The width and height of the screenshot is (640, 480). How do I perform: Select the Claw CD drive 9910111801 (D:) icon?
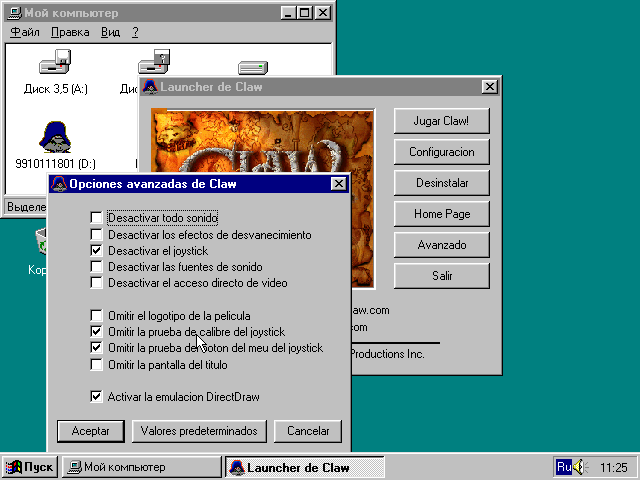tap(55, 137)
